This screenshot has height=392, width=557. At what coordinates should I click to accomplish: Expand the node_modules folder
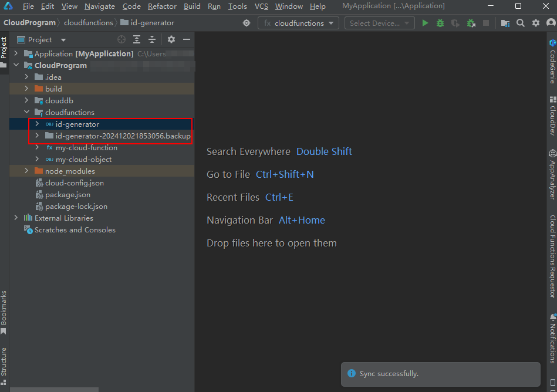tap(26, 171)
